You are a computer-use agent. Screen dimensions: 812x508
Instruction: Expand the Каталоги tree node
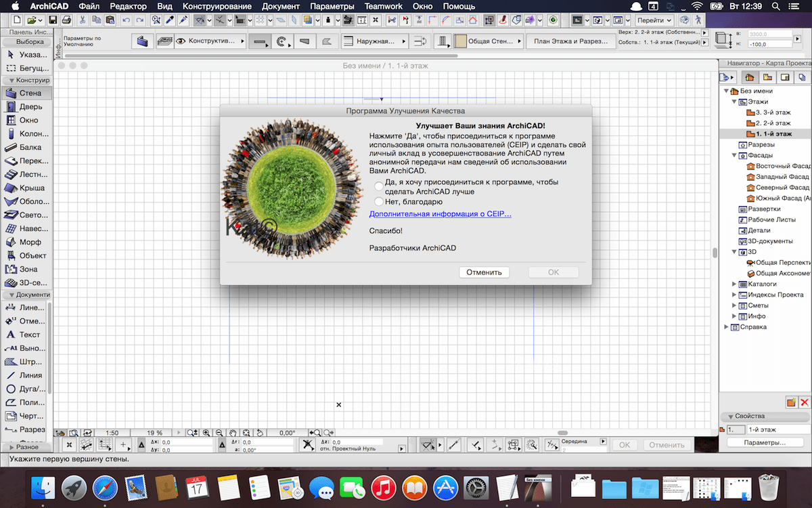point(734,284)
